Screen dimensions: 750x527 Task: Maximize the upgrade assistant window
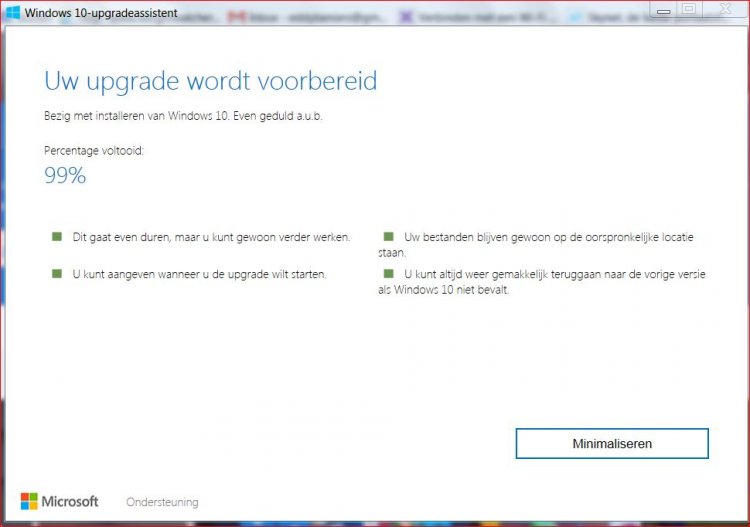(689, 10)
